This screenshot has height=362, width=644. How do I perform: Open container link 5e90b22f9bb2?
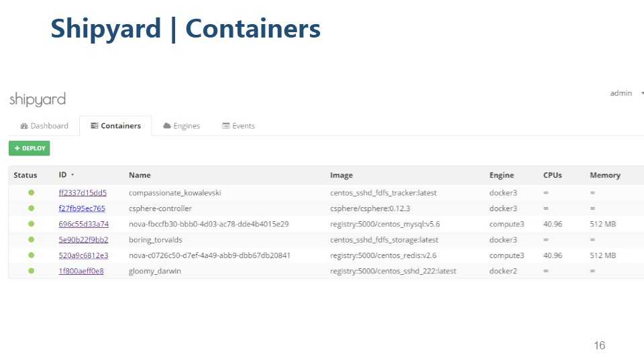83,239
